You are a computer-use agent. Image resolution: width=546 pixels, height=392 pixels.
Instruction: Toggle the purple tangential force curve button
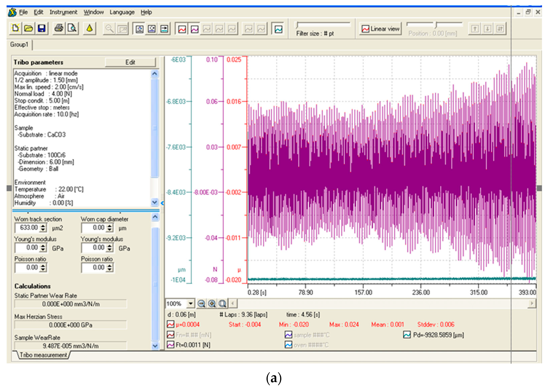click(194, 29)
